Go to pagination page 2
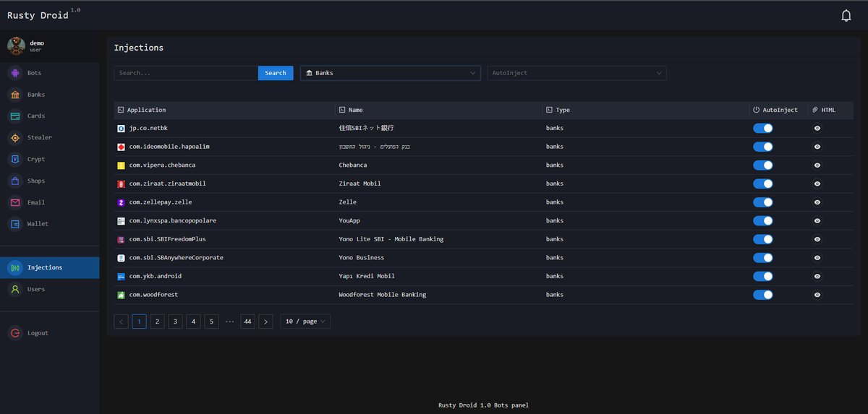This screenshot has height=414, width=868. [x=158, y=322]
